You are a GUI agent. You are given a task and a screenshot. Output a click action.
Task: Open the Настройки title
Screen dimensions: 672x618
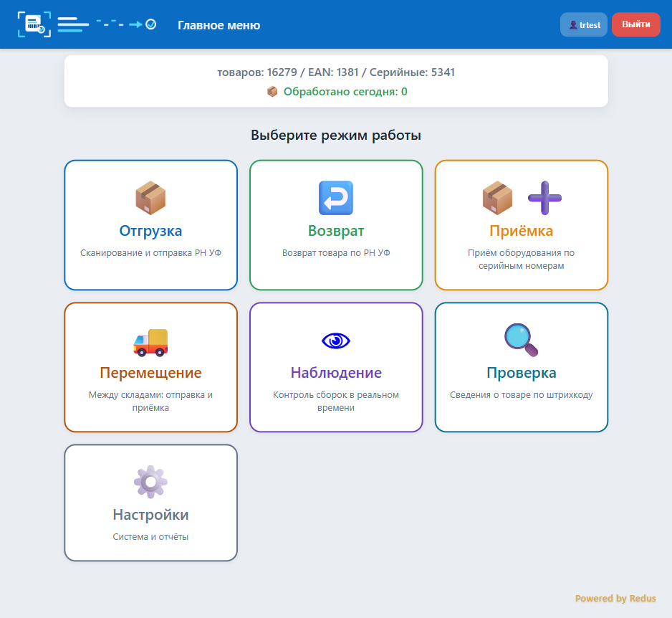pyautogui.click(x=150, y=515)
